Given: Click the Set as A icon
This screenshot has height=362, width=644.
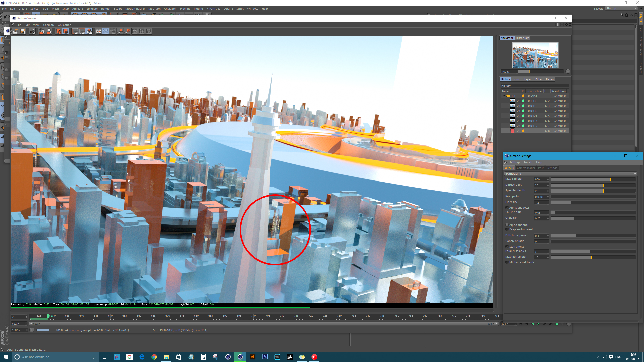Looking at the screenshot, I should point(120,31).
